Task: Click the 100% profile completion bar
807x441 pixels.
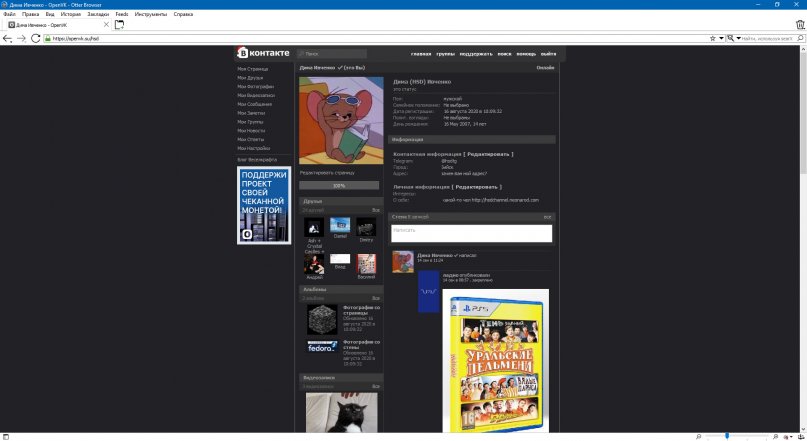Action: (339, 185)
